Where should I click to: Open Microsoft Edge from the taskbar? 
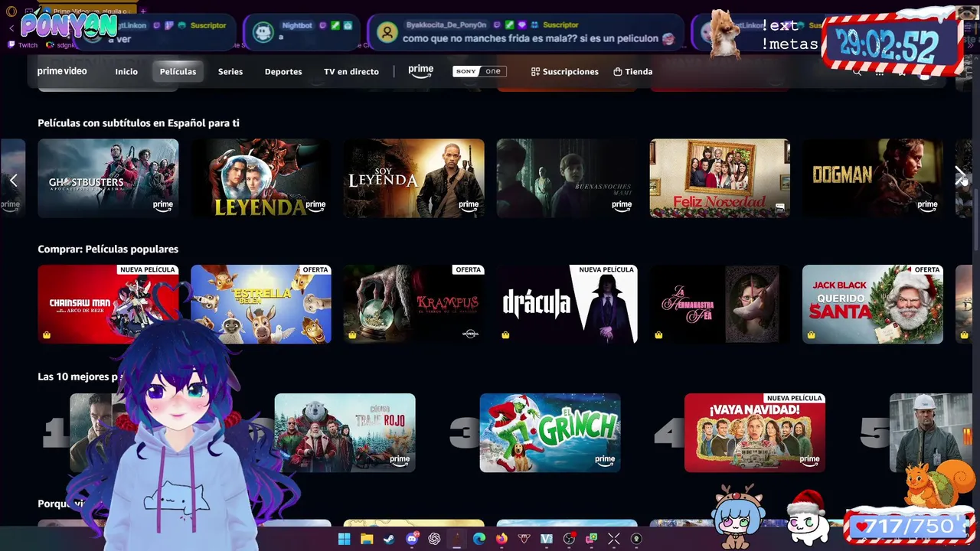click(x=479, y=539)
